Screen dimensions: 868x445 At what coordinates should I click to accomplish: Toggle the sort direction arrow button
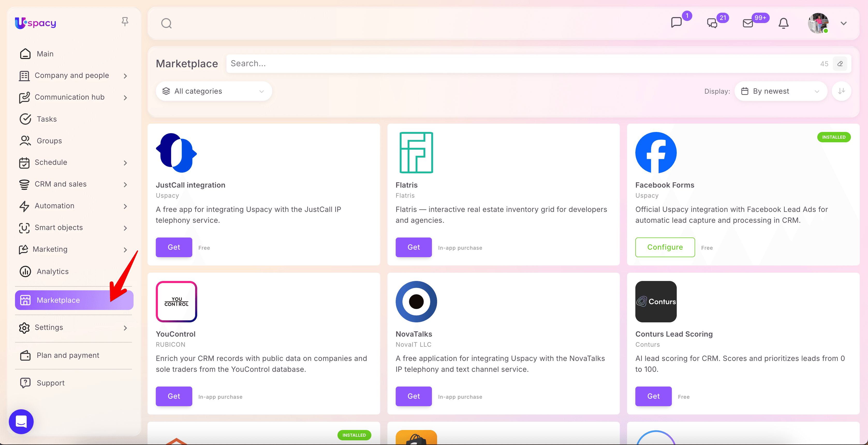coord(842,91)
